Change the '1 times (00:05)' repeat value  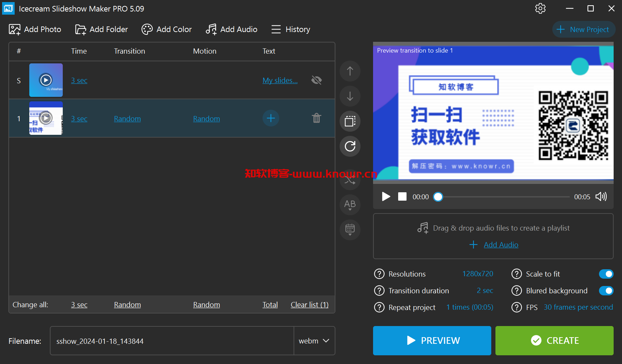pyautogui.click(x=470, y=308)
